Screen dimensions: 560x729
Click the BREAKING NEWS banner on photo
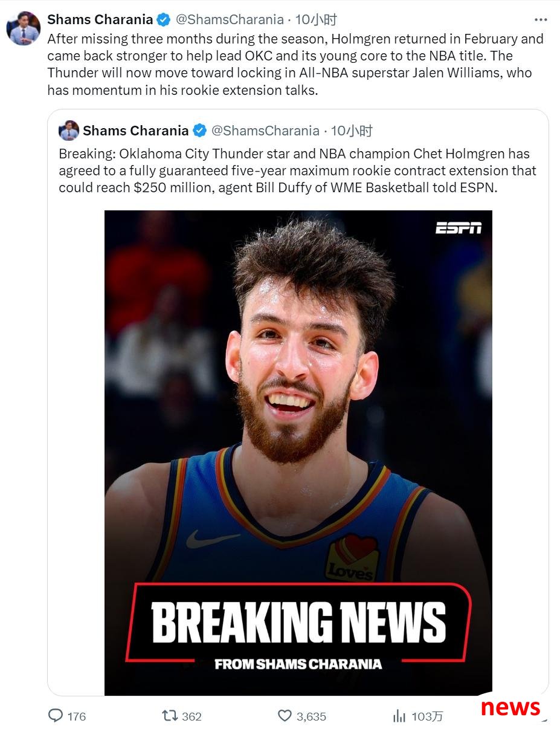point(298,622)
